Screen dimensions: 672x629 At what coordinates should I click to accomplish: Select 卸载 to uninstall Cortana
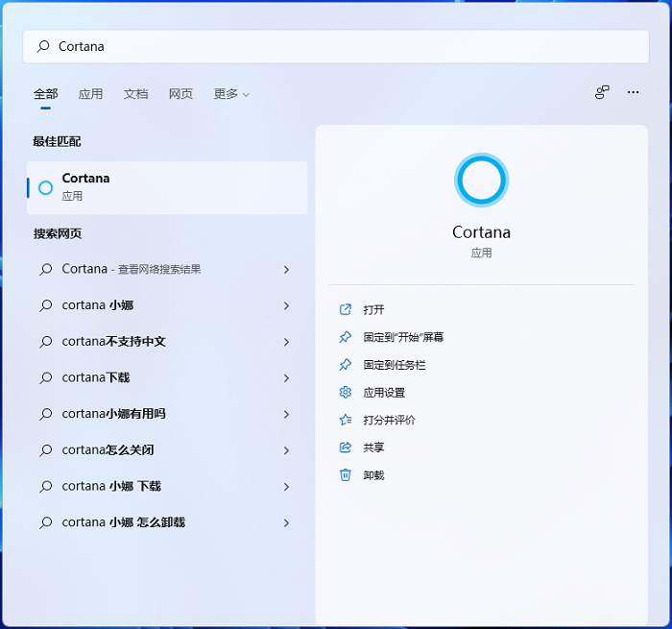[x=373, y=475]
